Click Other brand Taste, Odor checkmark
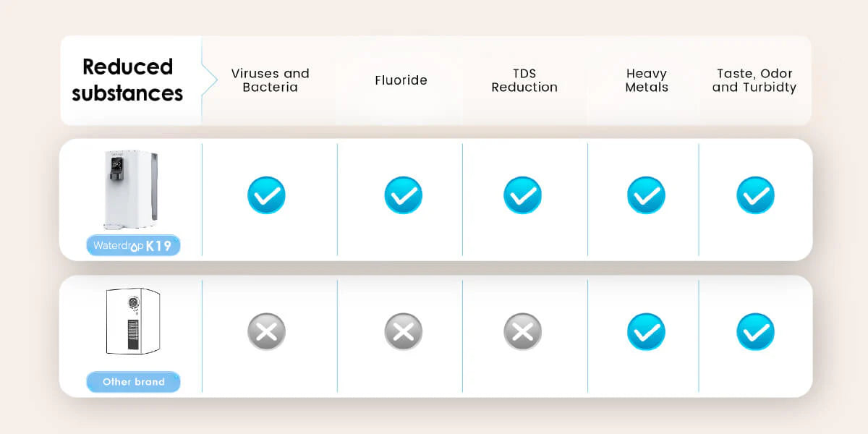 tap(755, 332)
